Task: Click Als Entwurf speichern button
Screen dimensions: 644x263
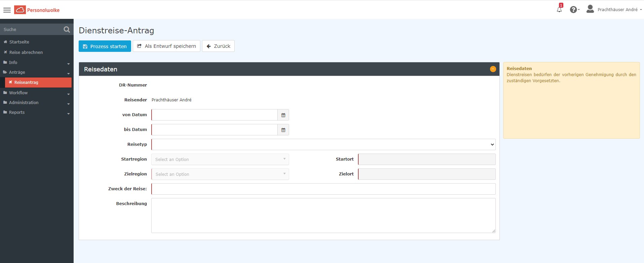Action: [x=166, y=46]
